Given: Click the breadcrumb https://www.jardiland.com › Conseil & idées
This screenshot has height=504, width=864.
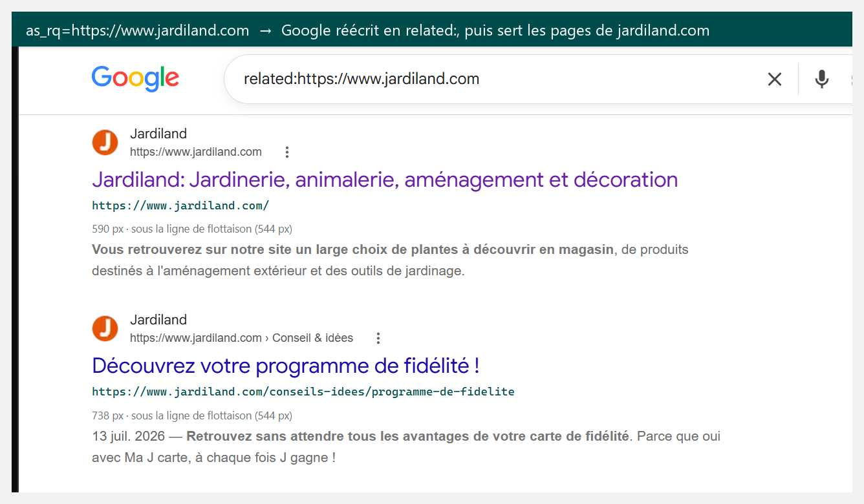Looking at the screenshot, I should pos(242,338).
